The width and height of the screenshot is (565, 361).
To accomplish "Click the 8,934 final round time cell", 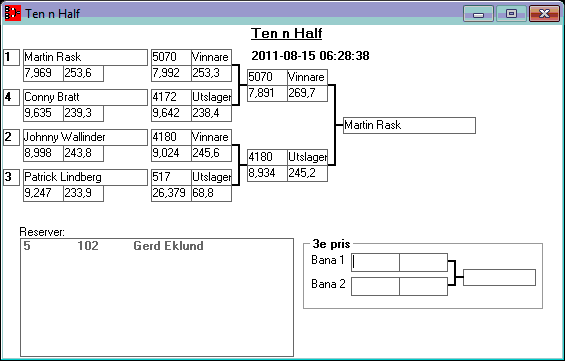I will coord(267,173).
